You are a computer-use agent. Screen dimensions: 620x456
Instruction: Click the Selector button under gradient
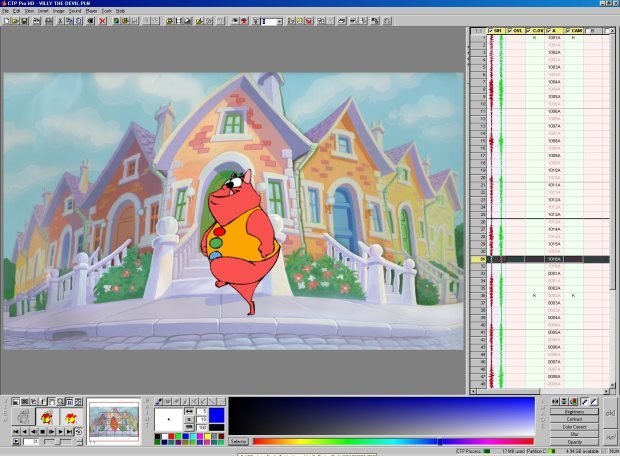(x=238, y=441)
